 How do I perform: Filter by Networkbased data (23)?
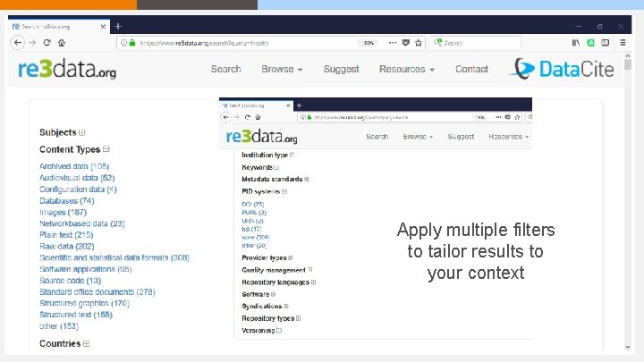81,223
